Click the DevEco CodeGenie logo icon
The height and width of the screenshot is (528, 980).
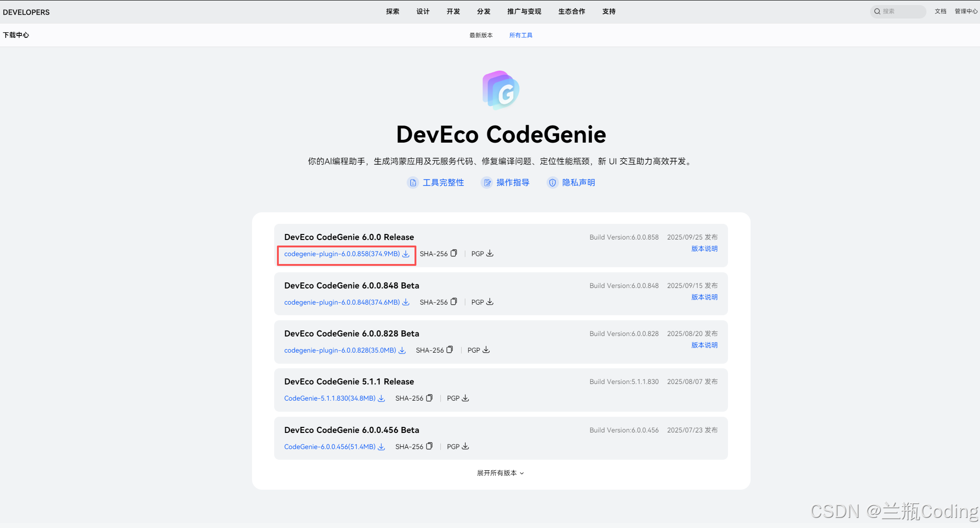[501, 90]
